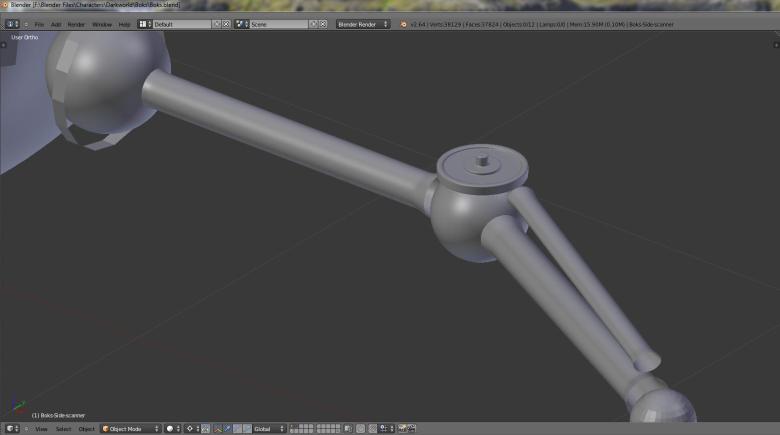This screenshot has width=780, height=435.
Task: Click the Default screen layout name field
Action: (x=181, y=24)
